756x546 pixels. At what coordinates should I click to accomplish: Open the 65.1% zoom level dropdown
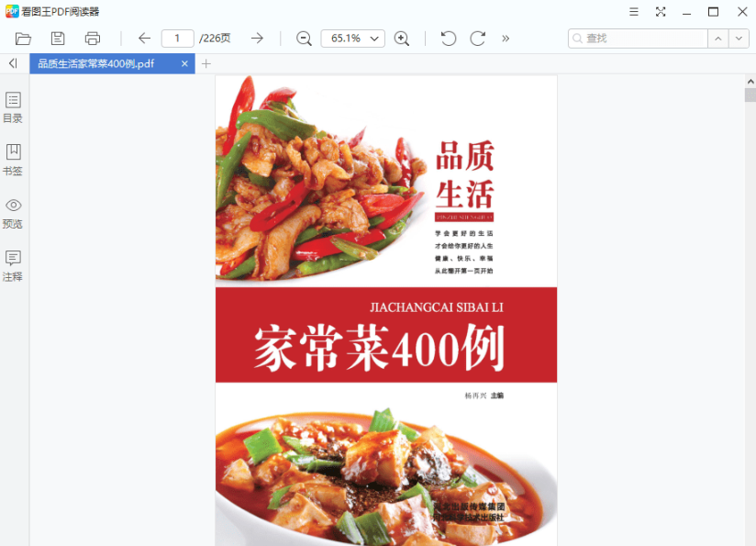tap(353, 39)
